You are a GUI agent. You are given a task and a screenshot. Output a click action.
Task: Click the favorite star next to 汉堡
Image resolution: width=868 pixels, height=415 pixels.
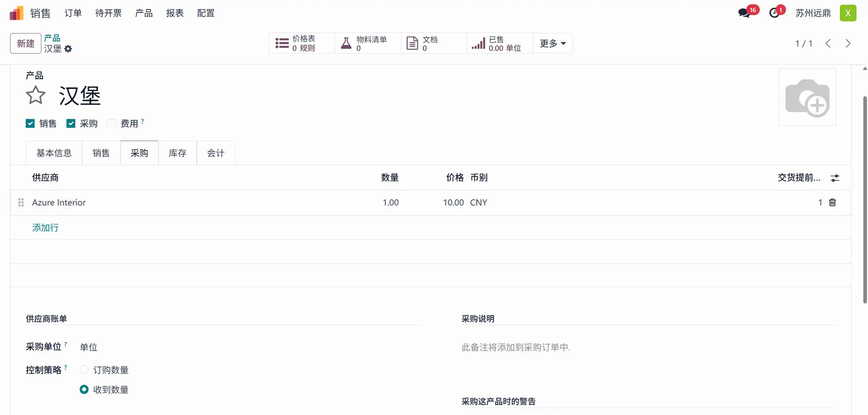35,95
